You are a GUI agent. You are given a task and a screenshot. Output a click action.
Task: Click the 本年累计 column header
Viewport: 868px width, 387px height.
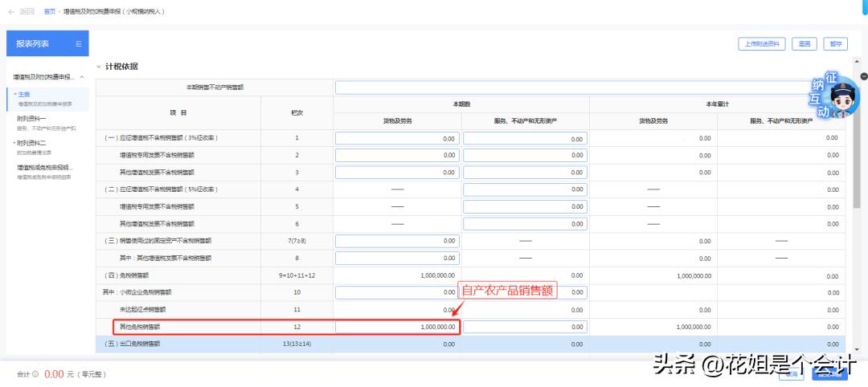[x=717, y=104]
